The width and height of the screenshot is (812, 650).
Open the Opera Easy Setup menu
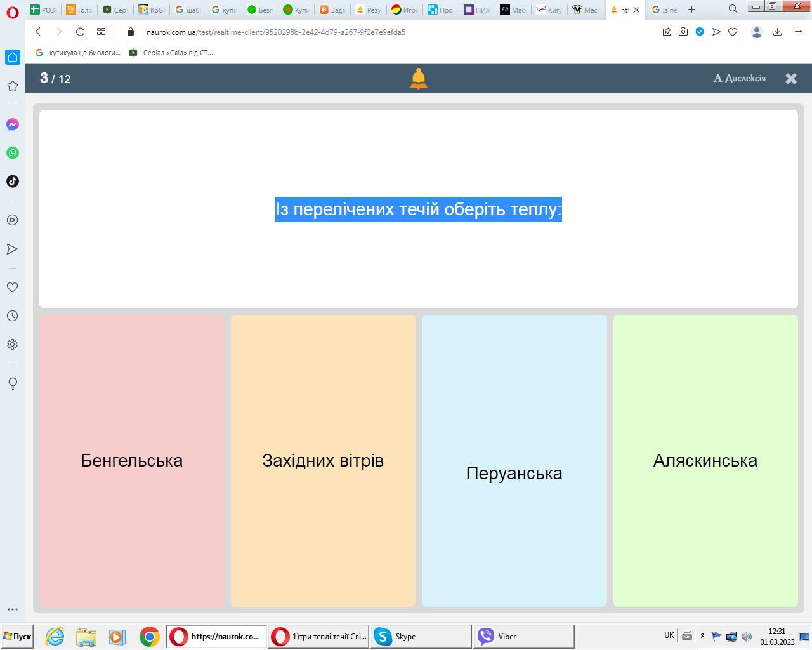(x=799, y=32)
